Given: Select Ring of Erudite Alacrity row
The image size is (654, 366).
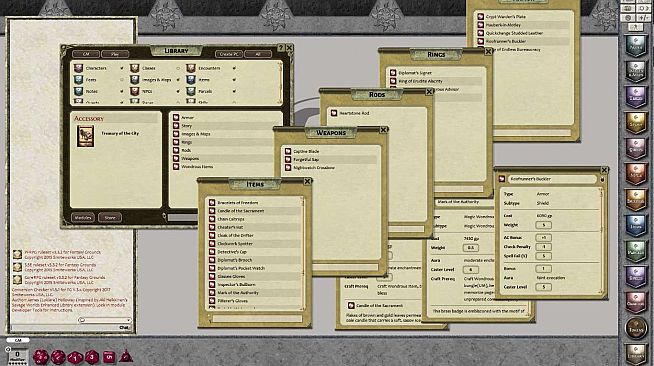Looking at the screenshot, I should tap(435, 81).
